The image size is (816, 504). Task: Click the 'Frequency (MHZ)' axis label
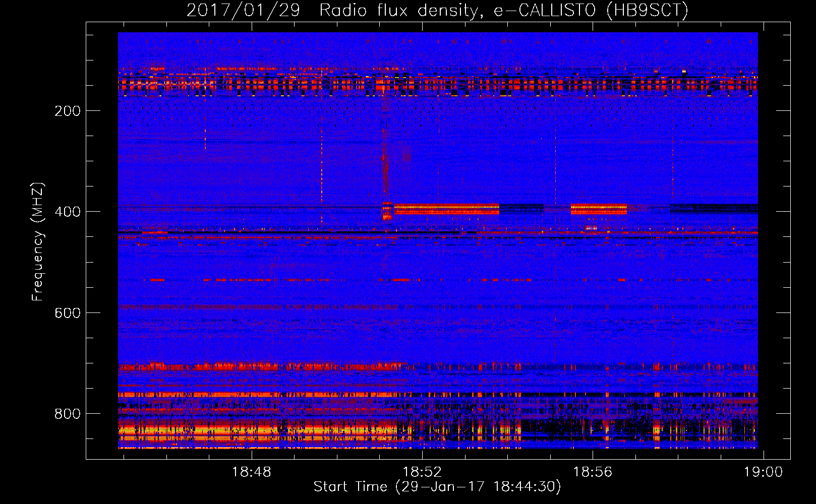38,241
